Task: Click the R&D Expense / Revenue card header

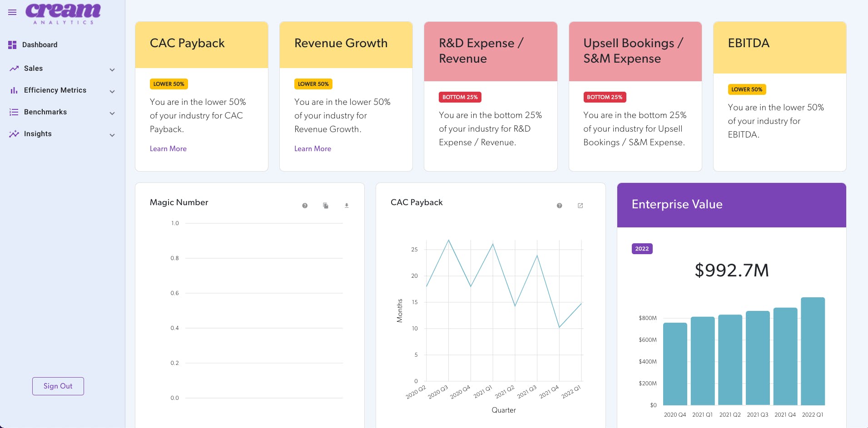Action: click(491, 51)
